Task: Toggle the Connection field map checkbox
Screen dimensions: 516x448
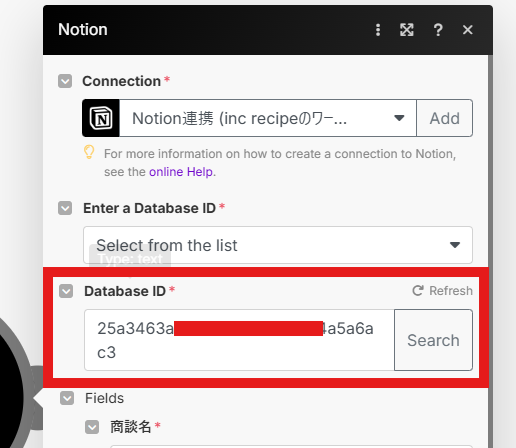Action: click(x=65, y=81)
